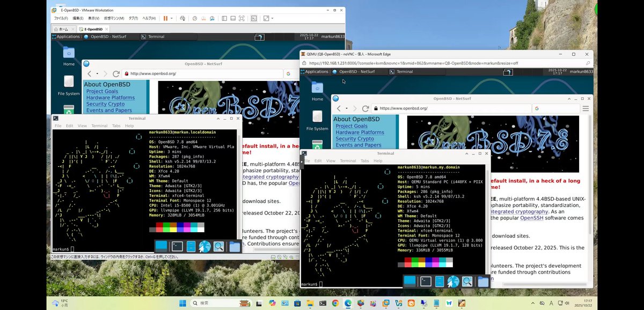Open タブ(T) menu in VMware Workstation
The image size is (644, 310).
(133, 18)
